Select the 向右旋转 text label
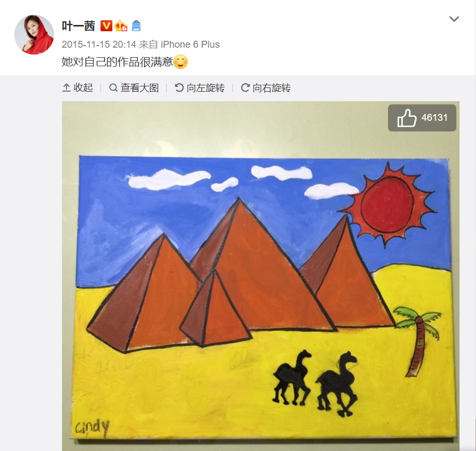The width and height of the screenshot is (476, 451). 272,88
